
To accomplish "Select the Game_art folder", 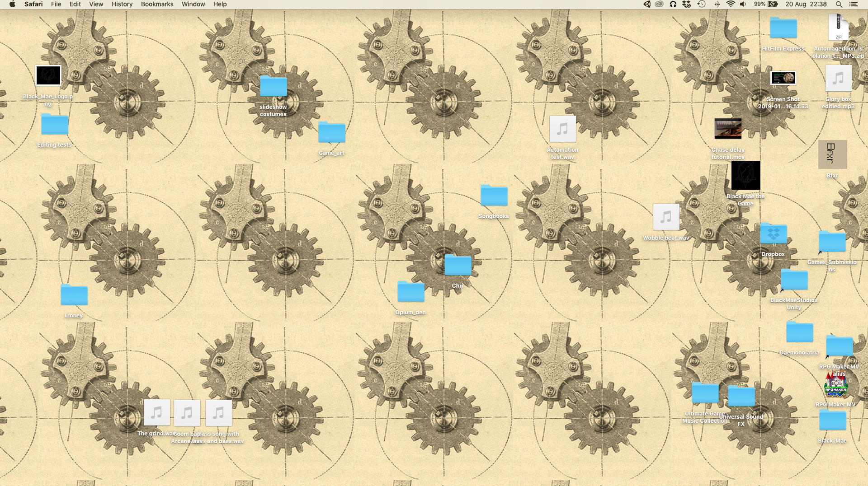I will (x=332, y=132).
